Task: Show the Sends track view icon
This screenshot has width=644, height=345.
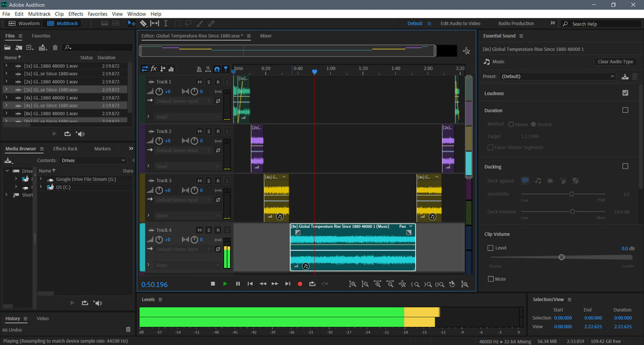Action: pos(163,68)
